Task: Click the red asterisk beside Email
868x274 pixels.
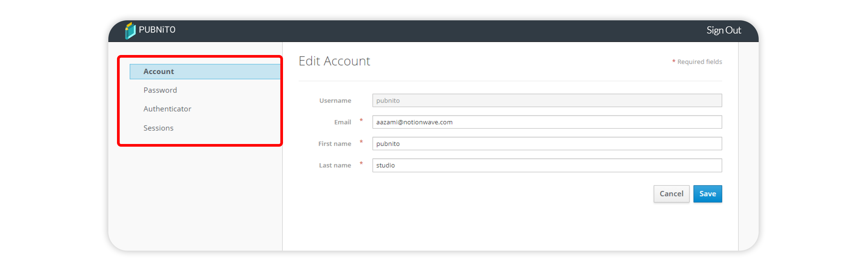Action: pyautogui.click(x=361, y=120)
